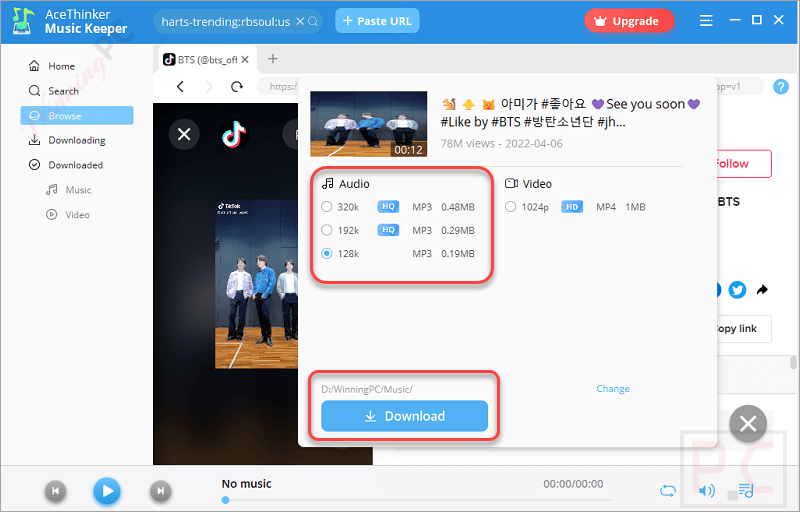Skip to next track
800x512 pixels.
click(160, 491)
